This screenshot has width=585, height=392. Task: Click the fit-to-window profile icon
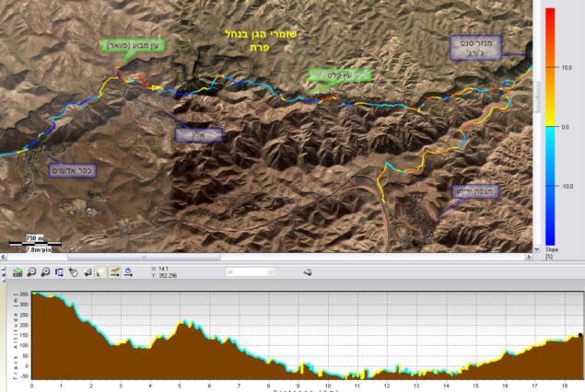point(59,272)
